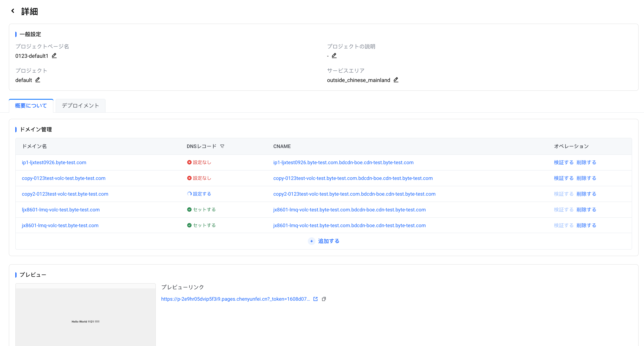Click 追加する to add a domain
This screenshot has height=346, width=644.
click(329, 241)
